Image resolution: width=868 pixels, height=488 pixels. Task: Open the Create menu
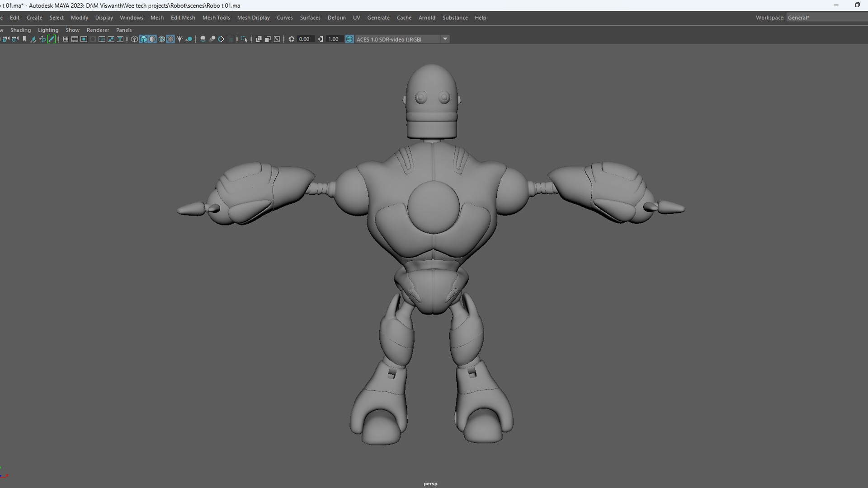(x=34, y=18)
